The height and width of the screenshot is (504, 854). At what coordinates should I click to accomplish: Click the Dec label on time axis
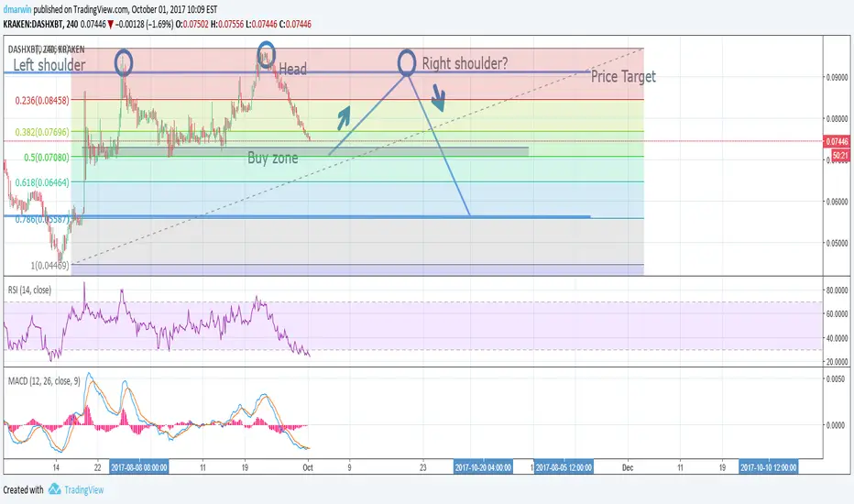coord(628,467)
